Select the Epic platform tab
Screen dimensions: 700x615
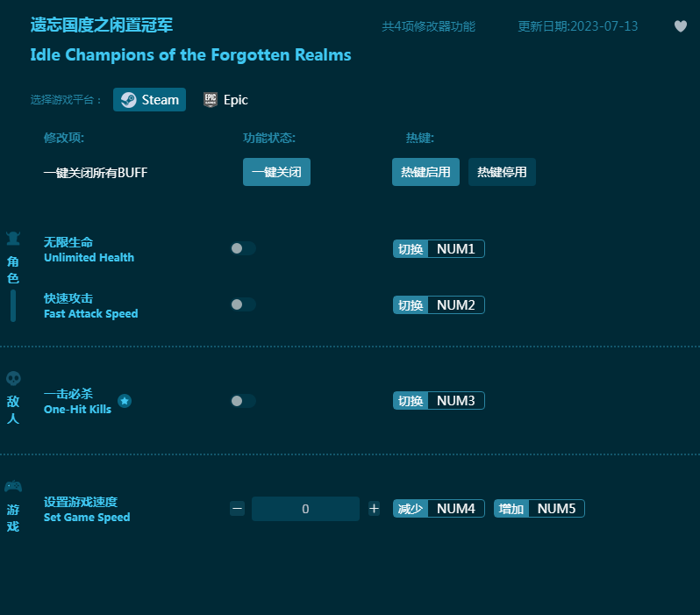(x=226, y=100)
